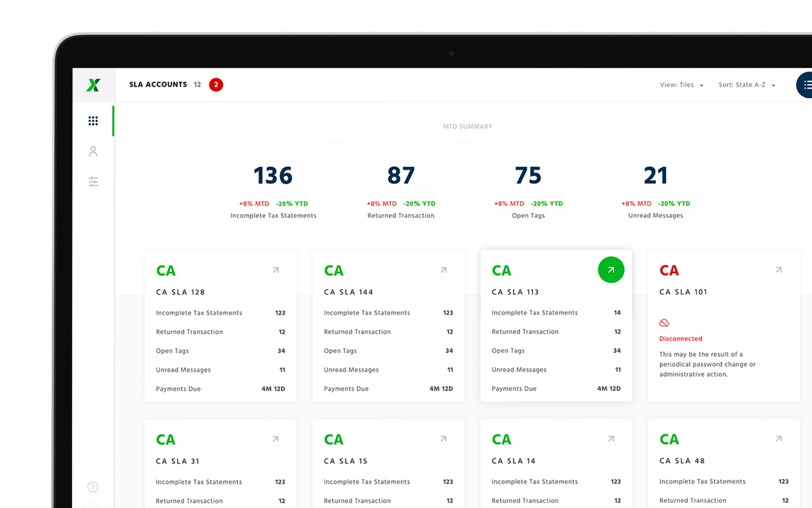Open CA SLA 128 using arrow icon

275,270
